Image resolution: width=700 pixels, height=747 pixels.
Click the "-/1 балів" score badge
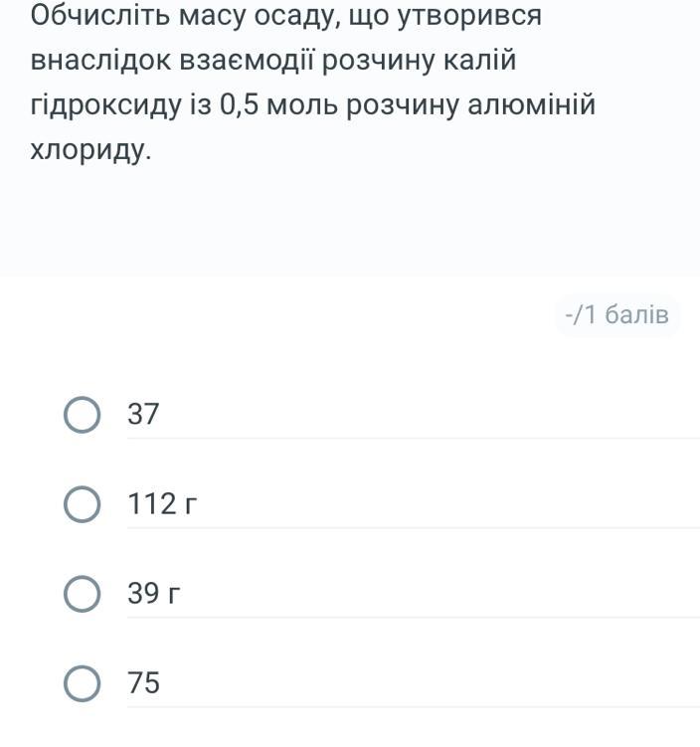coord(616,315)
